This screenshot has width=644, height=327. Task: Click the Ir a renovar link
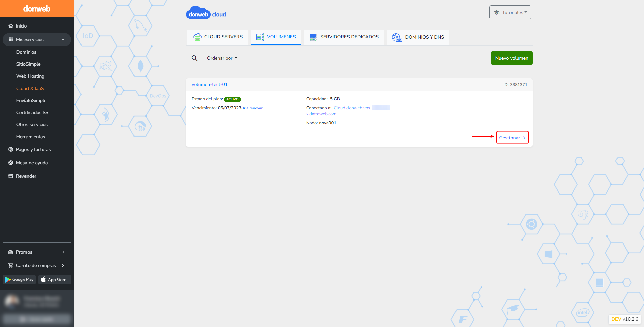253,108
